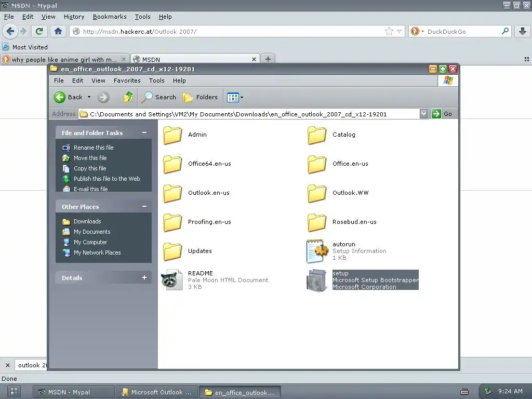Expand the Details panel

[144, 277]
